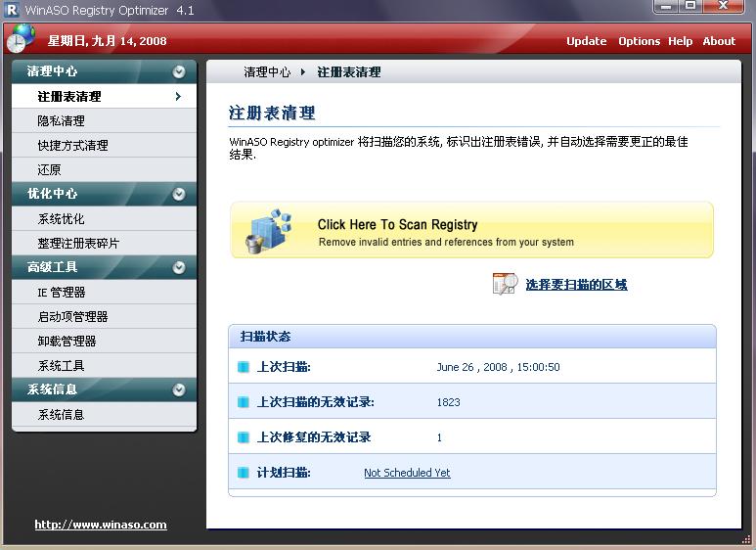Click the globe and clock logo icon
Image resolution: width=756 pixels, height=550 pixels.
click(x=21, y=37)
